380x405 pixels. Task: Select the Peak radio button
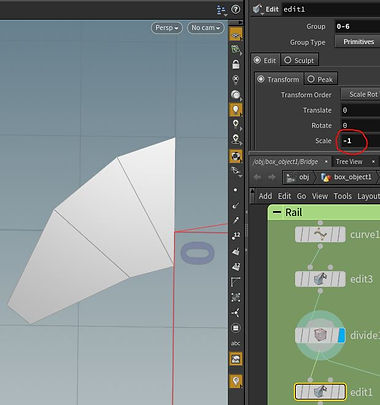321,79
